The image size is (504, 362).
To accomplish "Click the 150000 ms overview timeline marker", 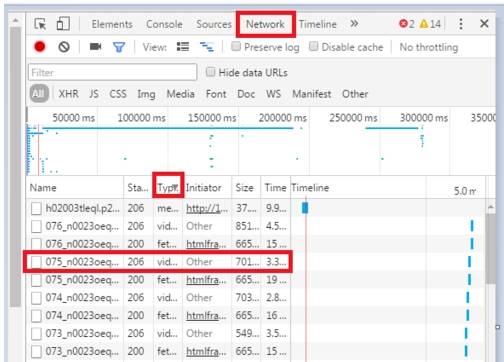I will point(212,118).
